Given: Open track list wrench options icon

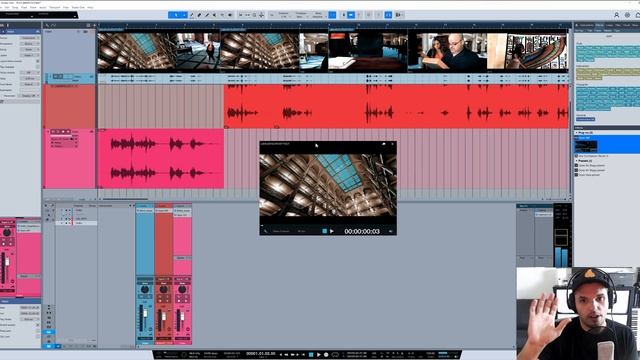Looking at the screenshot, I should pos(47,25).
